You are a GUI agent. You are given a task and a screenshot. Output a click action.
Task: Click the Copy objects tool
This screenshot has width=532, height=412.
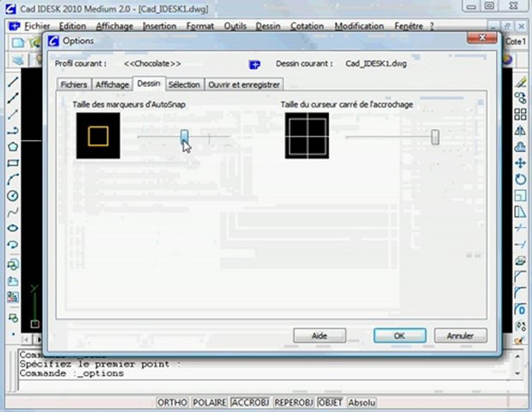[520, 98]
